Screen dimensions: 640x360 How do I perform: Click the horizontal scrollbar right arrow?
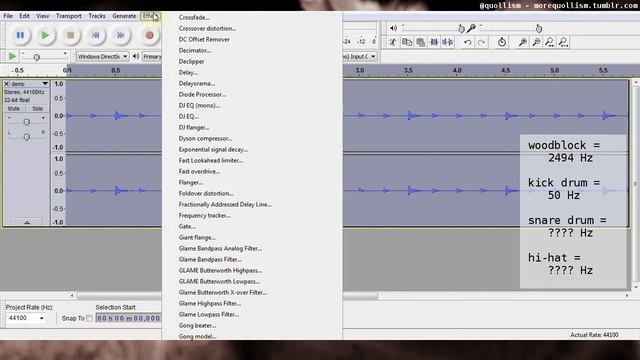(x=627, y=296)
